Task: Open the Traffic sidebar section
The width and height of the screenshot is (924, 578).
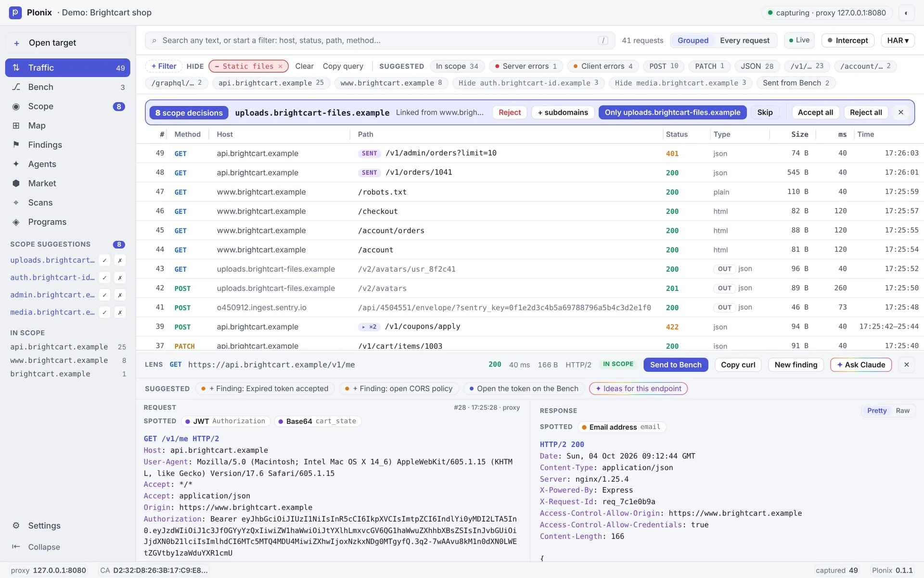Action: [67, 68]
